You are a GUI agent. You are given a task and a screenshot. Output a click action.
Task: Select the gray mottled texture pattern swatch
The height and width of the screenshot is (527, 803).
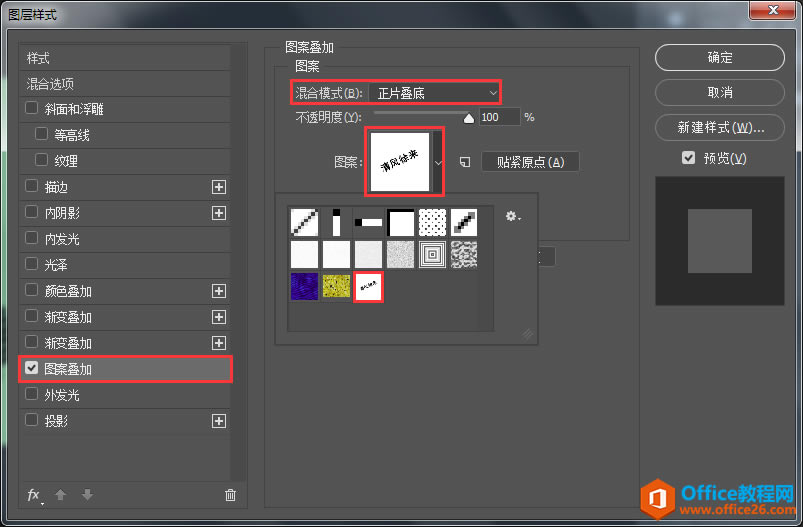click(x=464, y=255)
